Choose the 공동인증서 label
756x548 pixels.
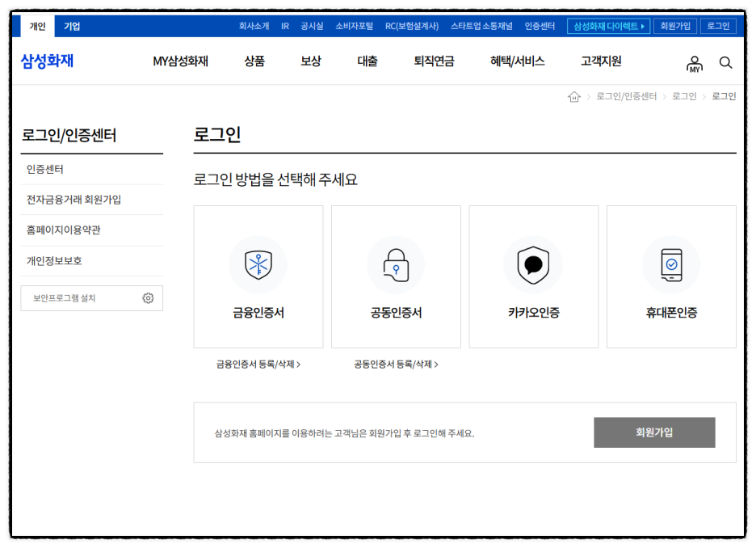click(396, 313)
